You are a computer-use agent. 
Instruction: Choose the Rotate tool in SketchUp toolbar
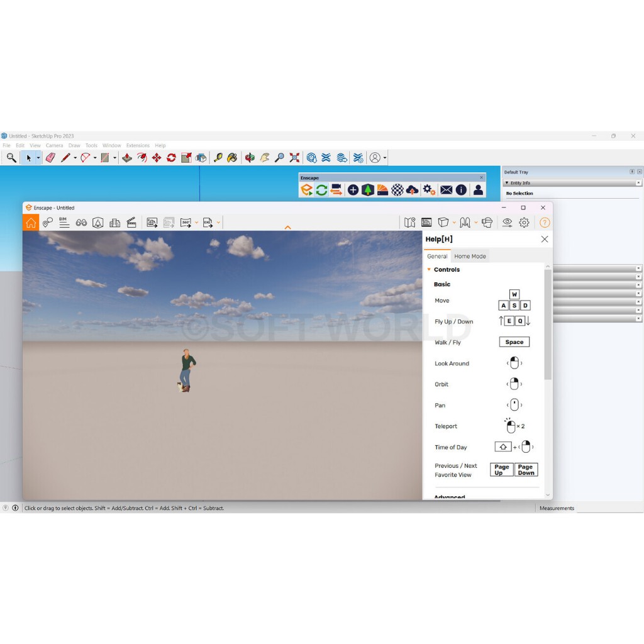[171, 158]
